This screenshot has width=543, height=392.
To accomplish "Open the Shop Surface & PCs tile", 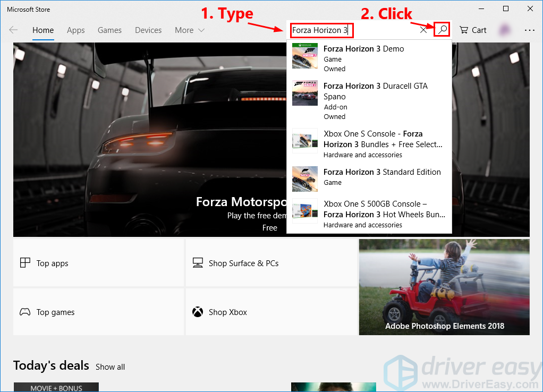I will 271,263.
